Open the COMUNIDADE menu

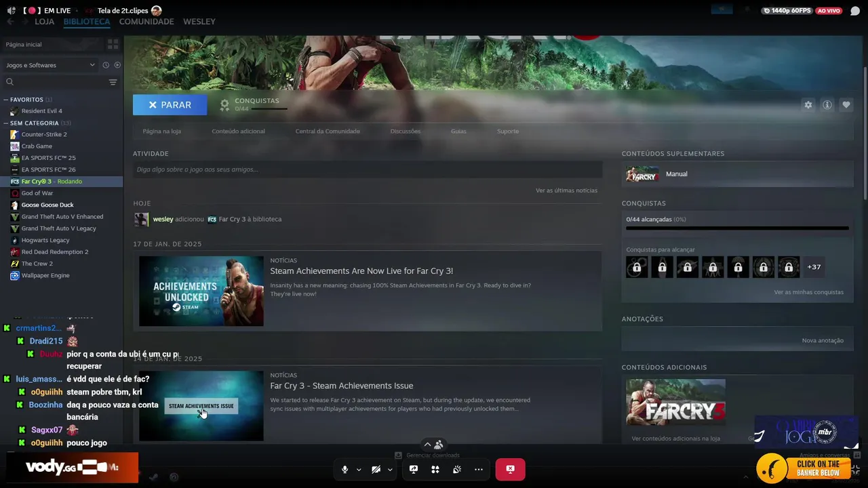pyautogui.click(x=146, y=22)
